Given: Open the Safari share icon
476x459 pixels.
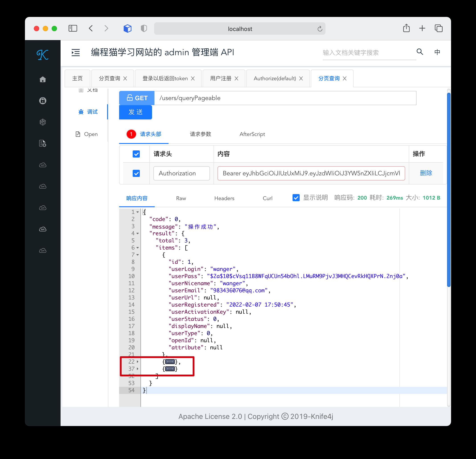Looking at the screenshot, I should [x=406, y=28].
